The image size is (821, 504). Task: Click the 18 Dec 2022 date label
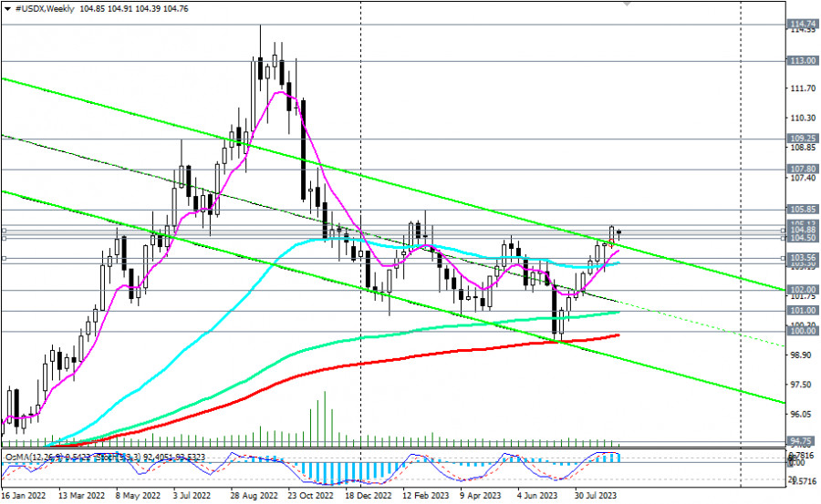pos(369,496)
